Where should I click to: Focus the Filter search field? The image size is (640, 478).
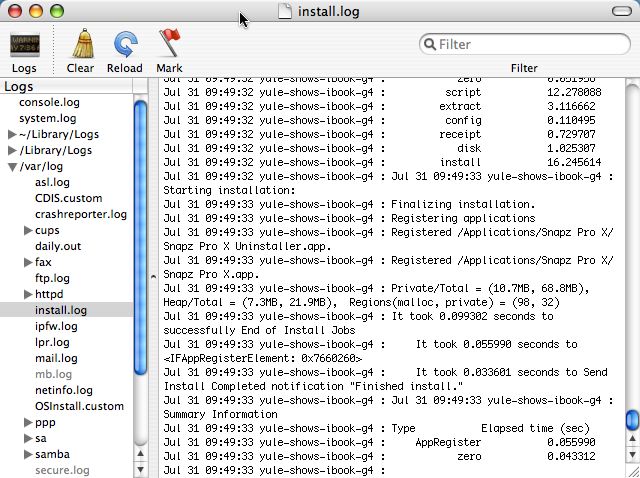click(x=524, y=44)
